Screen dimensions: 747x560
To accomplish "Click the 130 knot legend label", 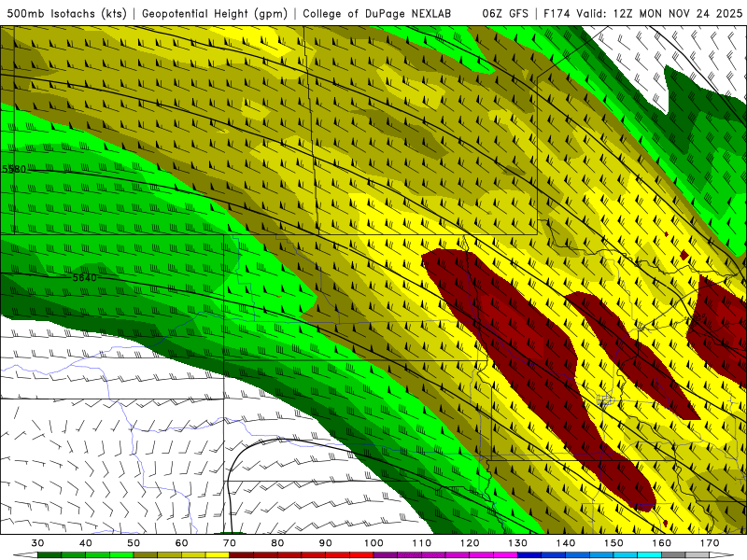I will tap(517, 543).
